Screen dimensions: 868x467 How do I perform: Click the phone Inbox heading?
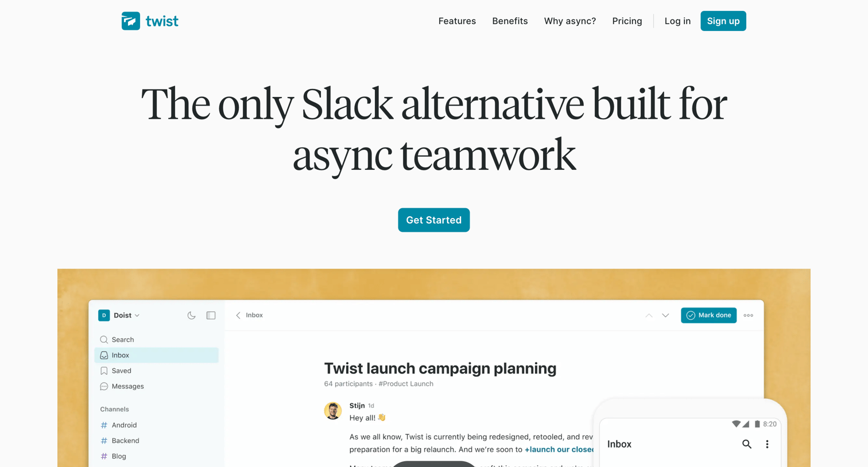(619, 444)
